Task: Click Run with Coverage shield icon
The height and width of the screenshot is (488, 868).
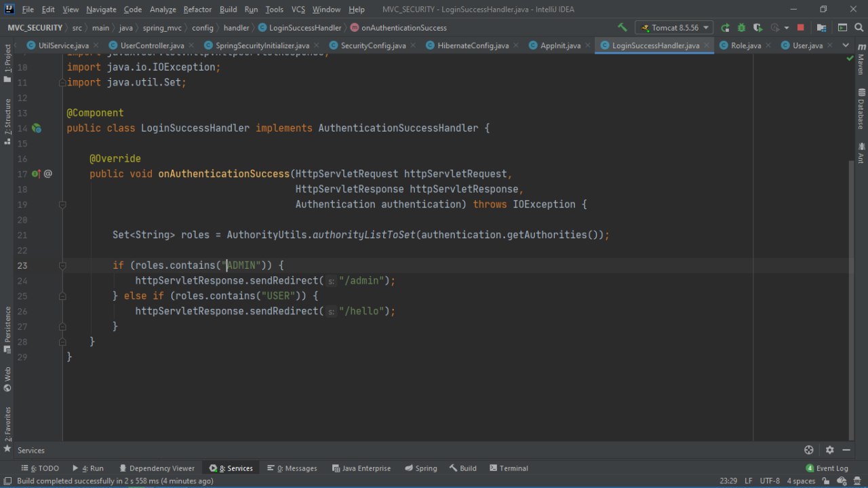Action: click(757, 28)
